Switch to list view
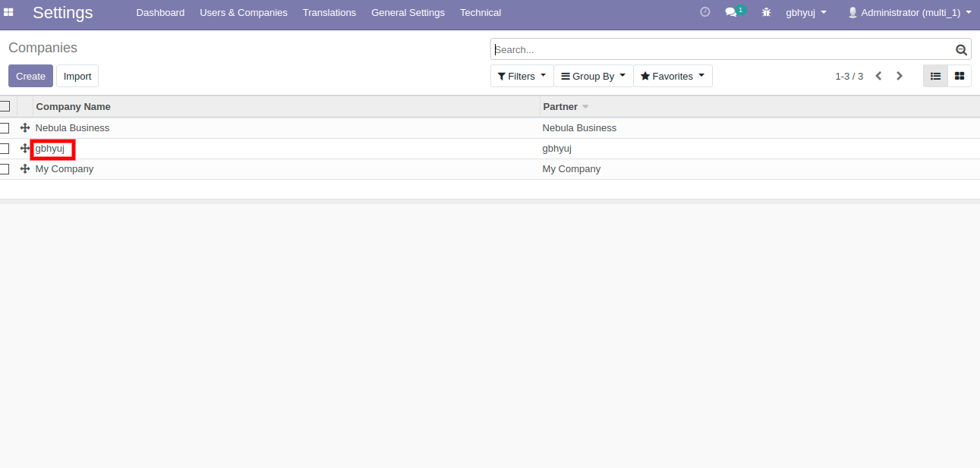Screen dimensions: 980x468 pyautogui.click(x=935, y=76)
